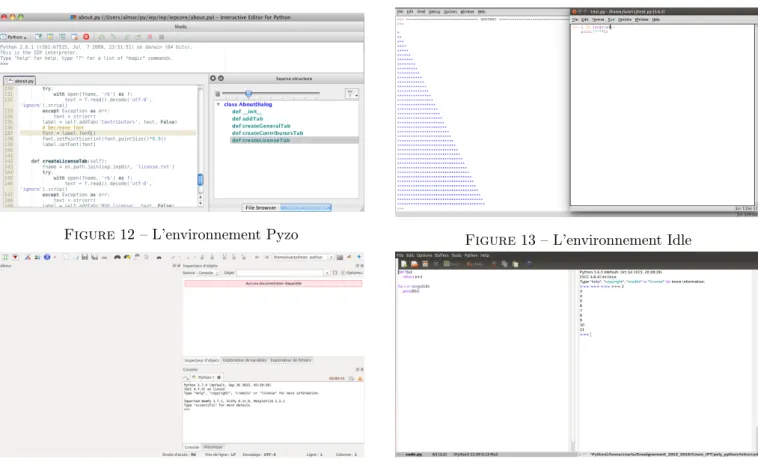
Task: Click the orange warning icon in Spyder console
Action: pos(360,378)
